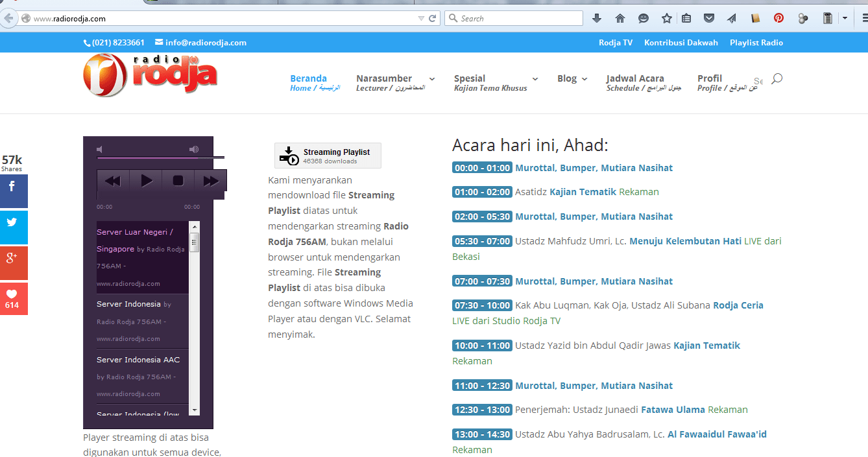The width and height of the screenshot is (868, 457).
Task: Open the Rodja Ceria program link
Action: click(x=738, y=305)
